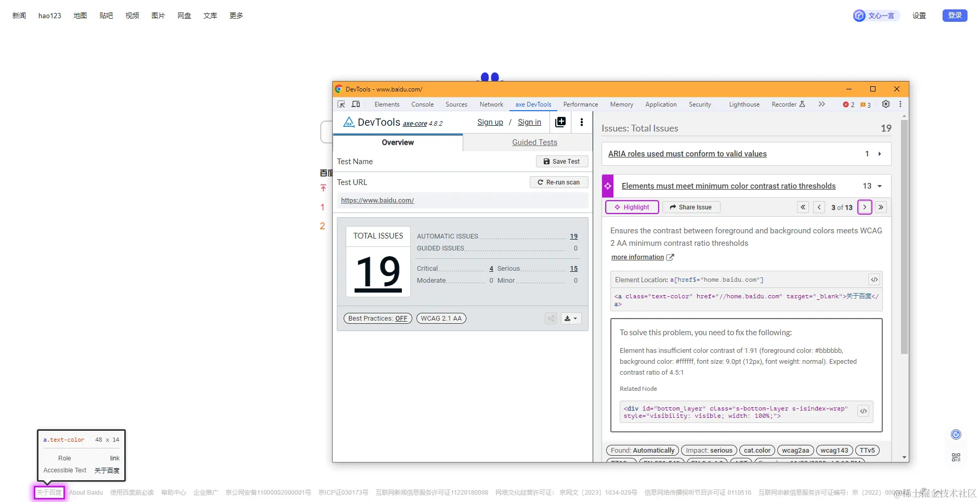Show more DevTools tabs chevron
This screenshot has height=502, width=980.
pyautogui.click(x=822, y=104)
